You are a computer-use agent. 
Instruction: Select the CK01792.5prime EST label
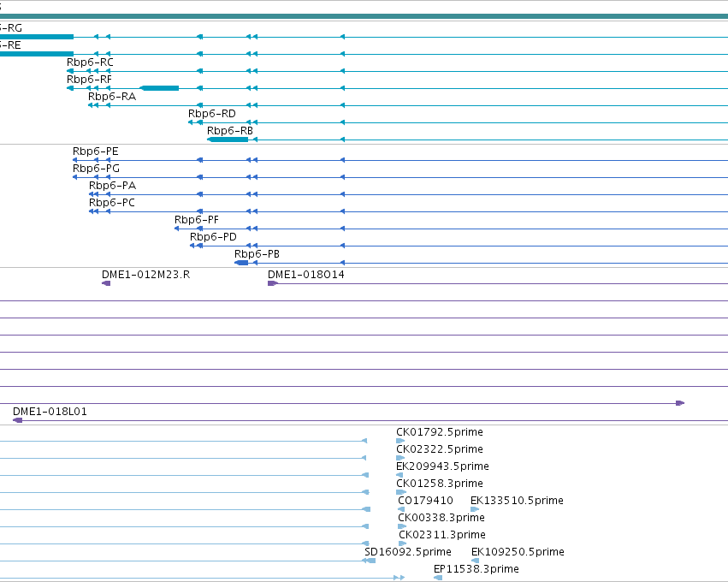[440, 432]
